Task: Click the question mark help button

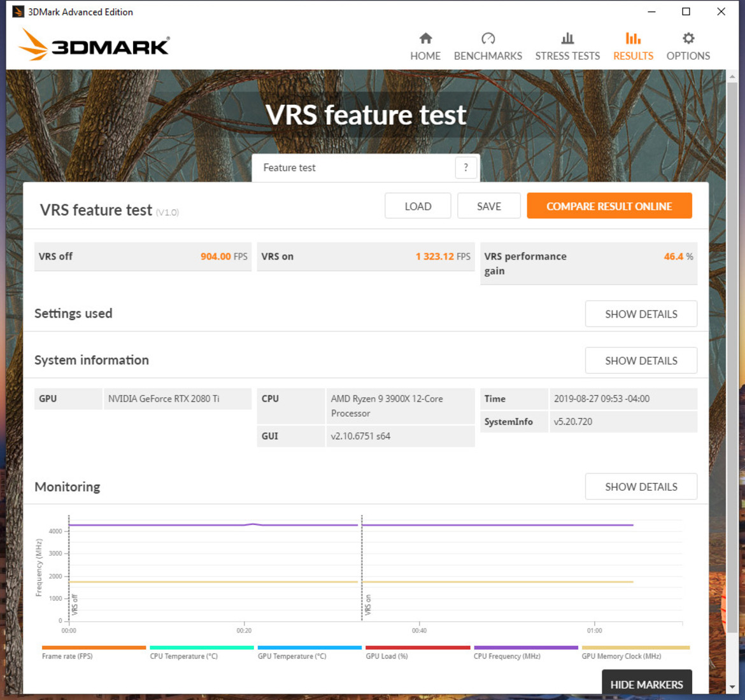Action: (x=465, y=167)
